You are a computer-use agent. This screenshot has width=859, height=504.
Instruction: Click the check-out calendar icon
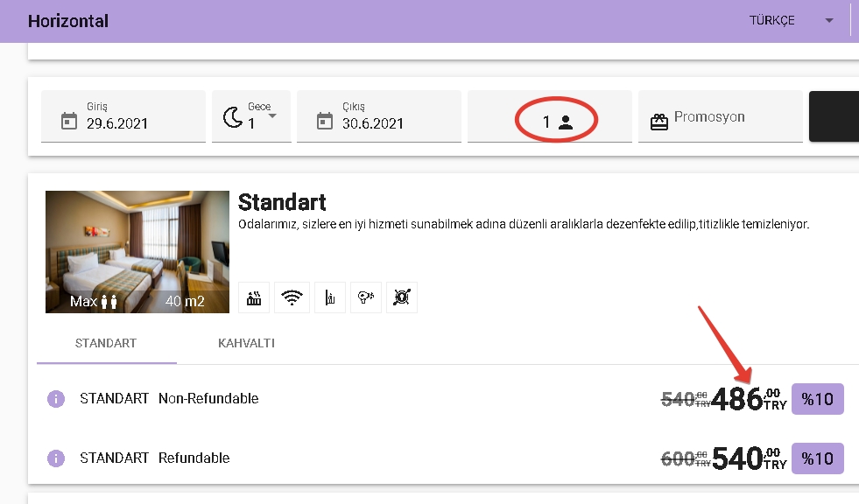coord(324,121)
